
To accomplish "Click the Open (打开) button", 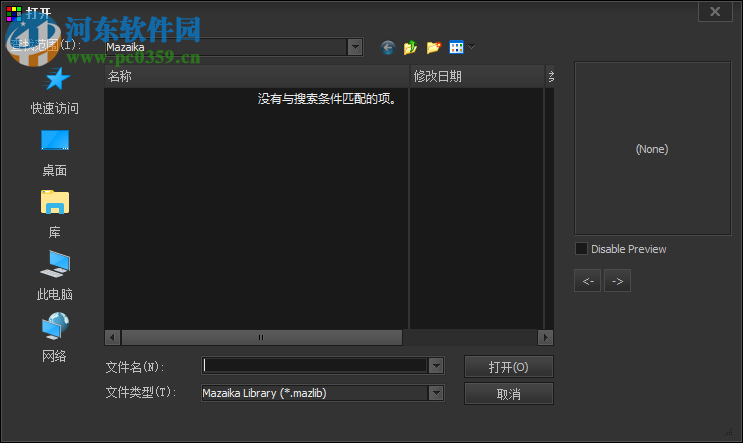I will pyautogui.click(x=508, y=367).
